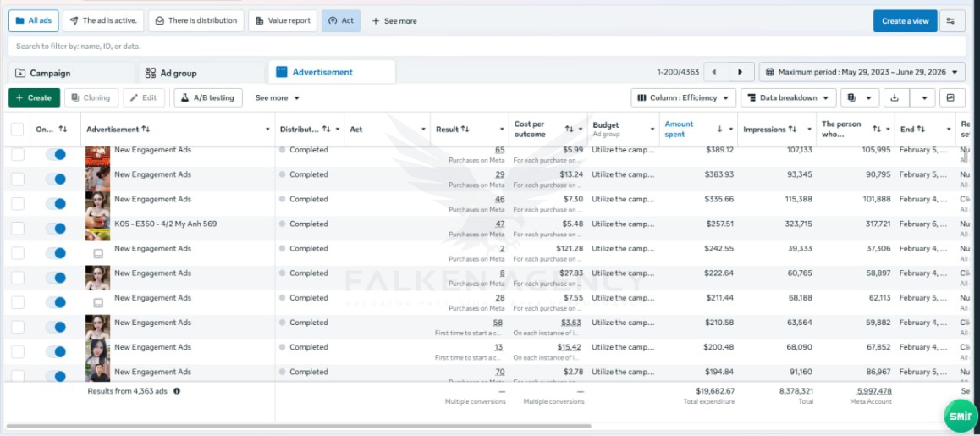
Task: Click the green Smir badge icon
Action: coord(961,416)
